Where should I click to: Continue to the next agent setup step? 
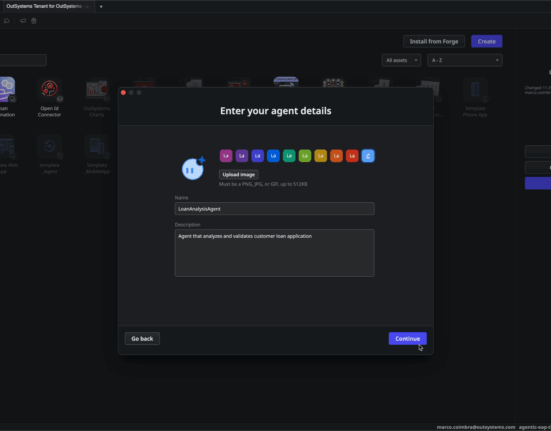408,339
